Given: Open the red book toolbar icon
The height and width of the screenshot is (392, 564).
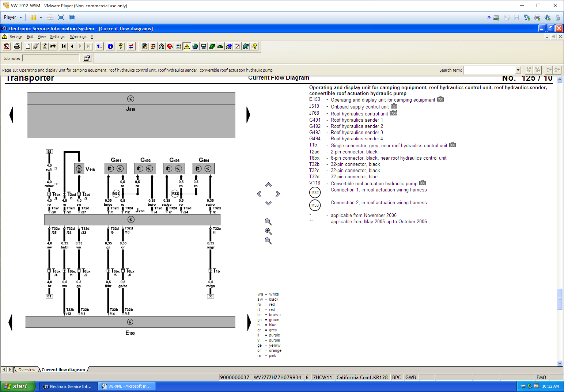Looking at the screenshot, I should (x=170, y=46).
